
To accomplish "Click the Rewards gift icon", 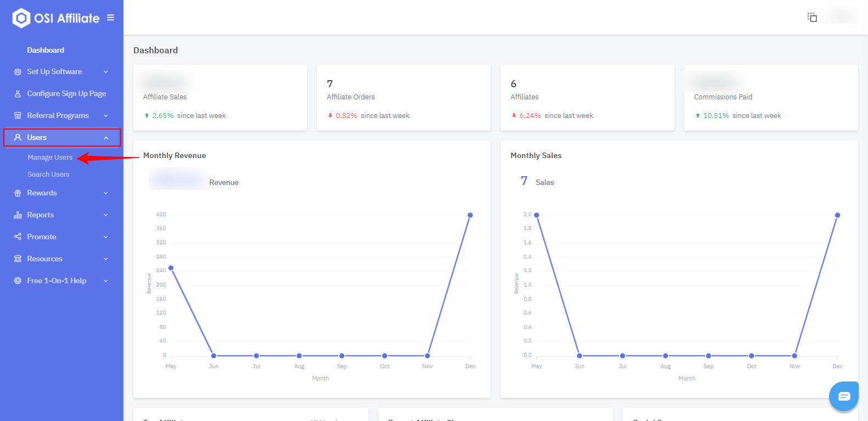I will [x=18, y=193].
